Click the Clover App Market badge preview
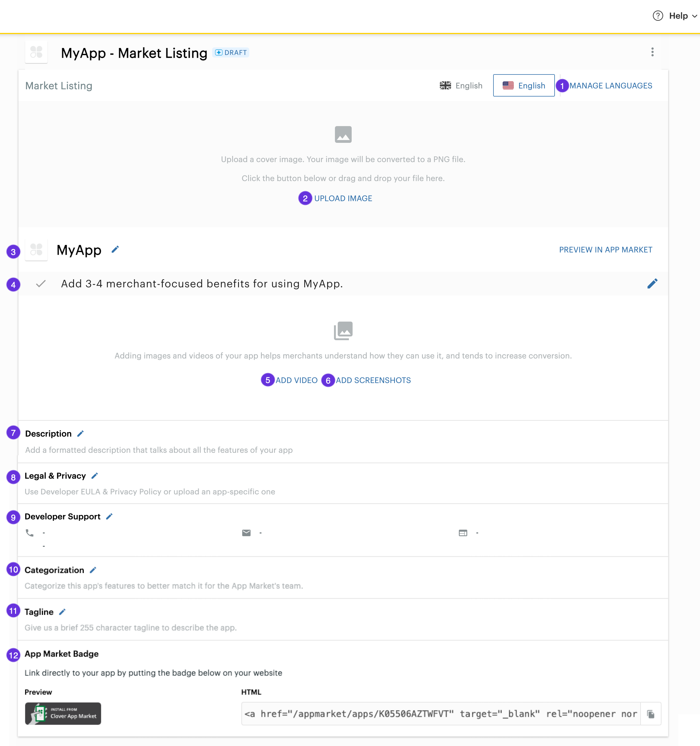This screenshot has width=700, height=746. 63,713
